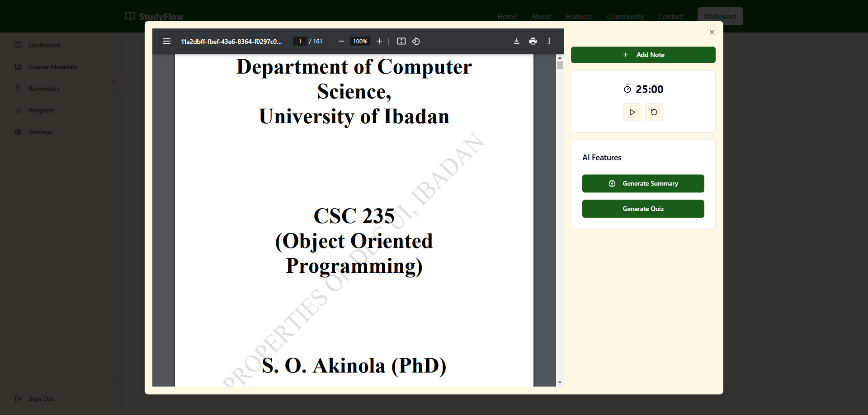Click the Sign Out arrow icon
Image resolution: width=868 pixels, height=415 pixels.
point(18,399)
